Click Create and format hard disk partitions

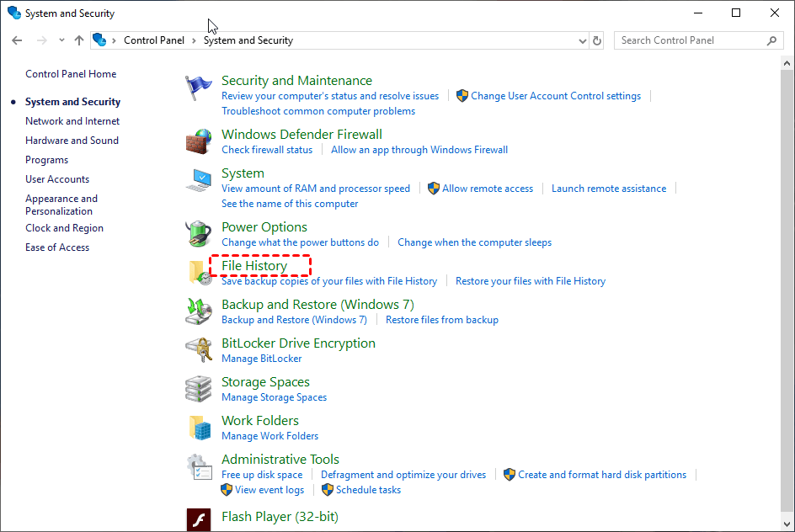602,475
